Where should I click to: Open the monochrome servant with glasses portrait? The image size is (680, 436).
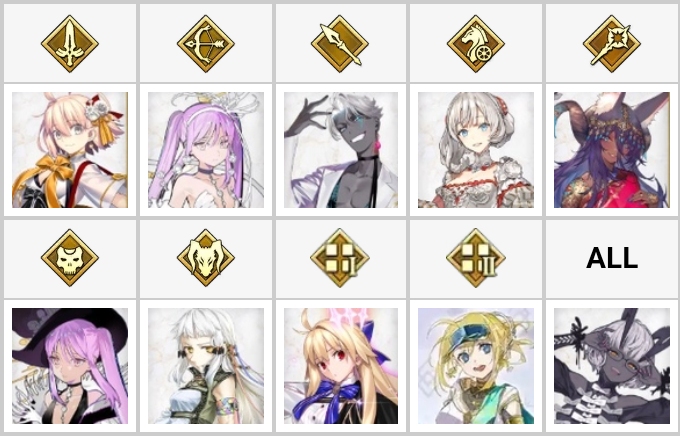(x=611, y=366)
